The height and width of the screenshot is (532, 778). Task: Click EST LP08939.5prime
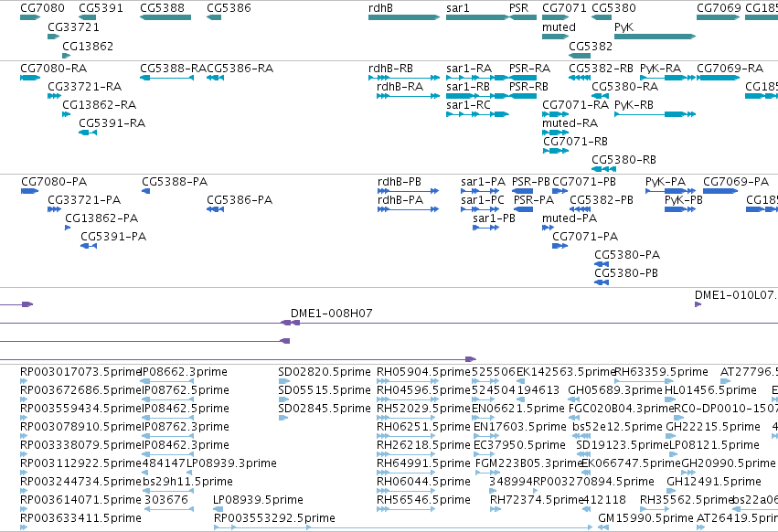[x=258, y=500]
